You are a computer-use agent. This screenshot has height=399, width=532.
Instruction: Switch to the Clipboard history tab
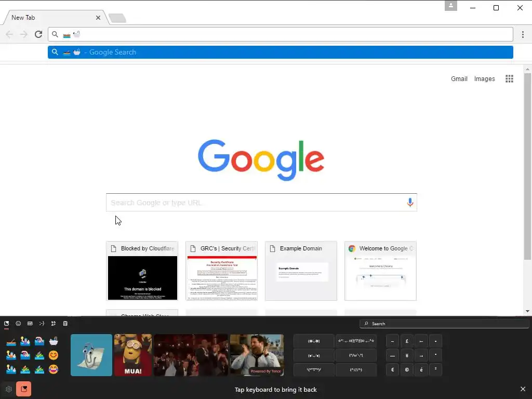coord(65,324)
